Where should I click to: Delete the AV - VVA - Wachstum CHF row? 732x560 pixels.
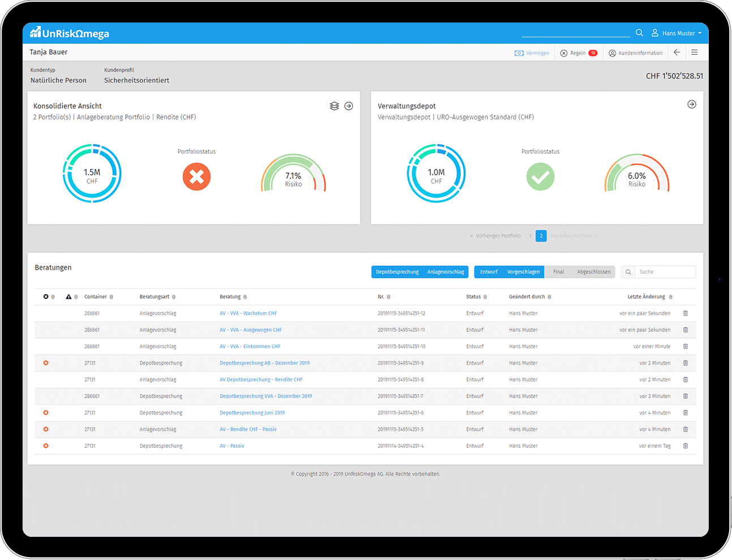coord(686,313)
